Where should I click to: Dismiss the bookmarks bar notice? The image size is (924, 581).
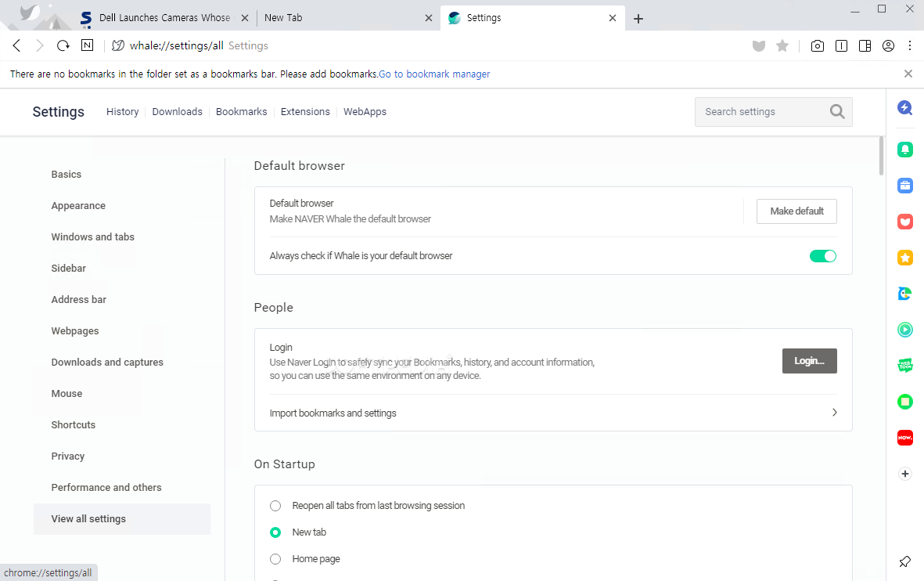(x=908, y=74)
